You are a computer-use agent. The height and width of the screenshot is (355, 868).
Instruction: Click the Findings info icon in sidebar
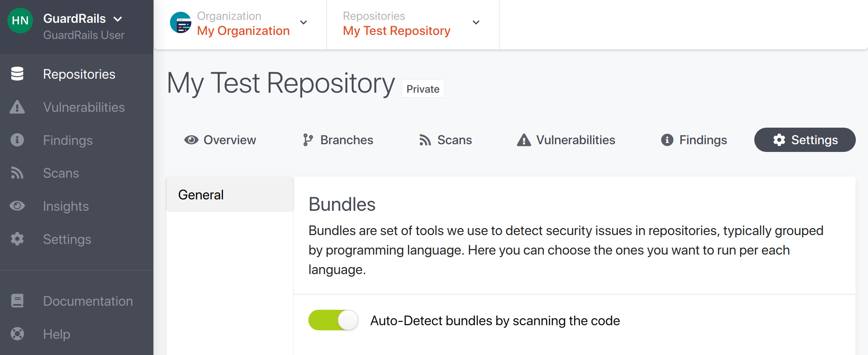(17, 140)
